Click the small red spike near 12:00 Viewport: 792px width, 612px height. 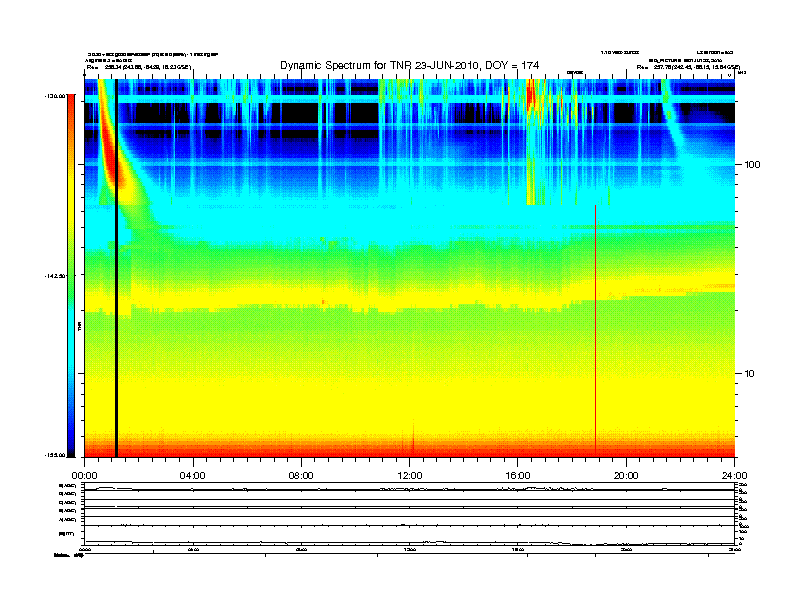pyautogui.click(x=413, y=437)
